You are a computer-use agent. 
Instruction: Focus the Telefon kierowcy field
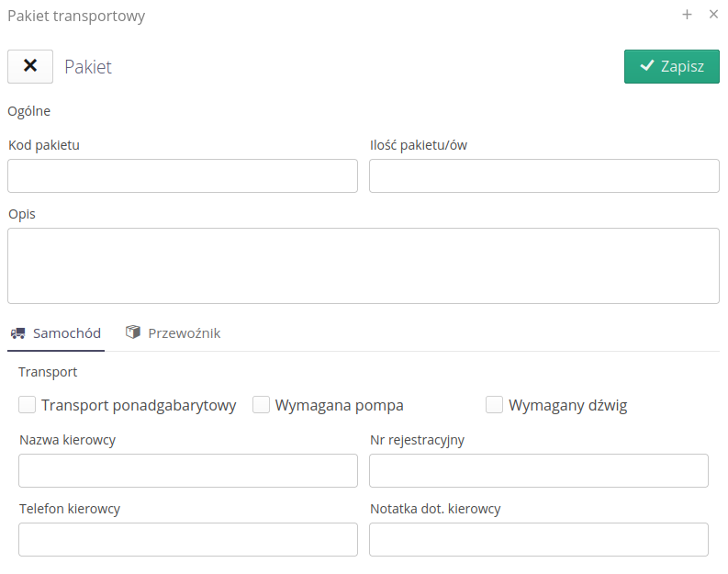pyautogui.click(x=187, y=539)
